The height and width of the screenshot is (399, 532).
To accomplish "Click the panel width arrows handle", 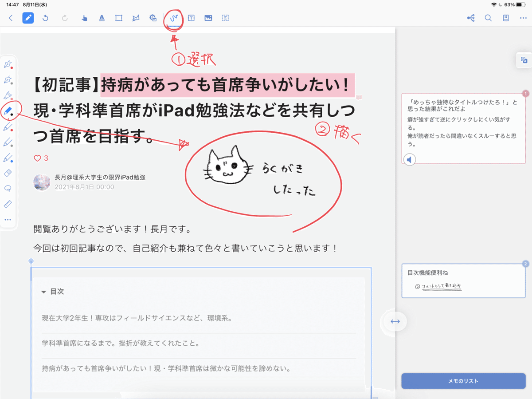I will pyautogui.click(x=395, y=321).
